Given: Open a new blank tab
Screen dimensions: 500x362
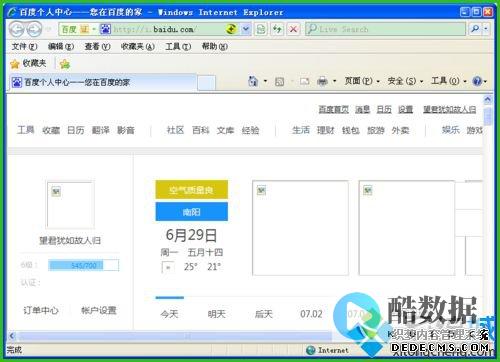Looking at the screenshot, I should tap(206, 83).
